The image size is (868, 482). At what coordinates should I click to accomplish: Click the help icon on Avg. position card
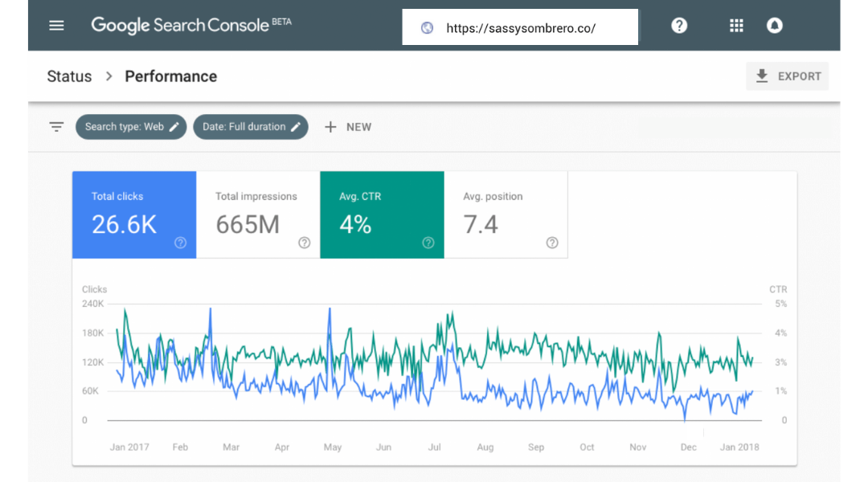552,243
